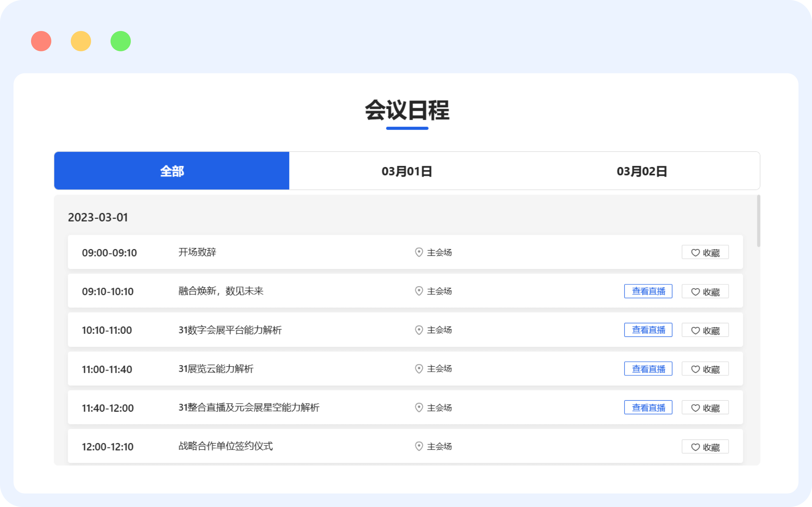Click the green window dot
812x507 pixels.
pos(120,41)
